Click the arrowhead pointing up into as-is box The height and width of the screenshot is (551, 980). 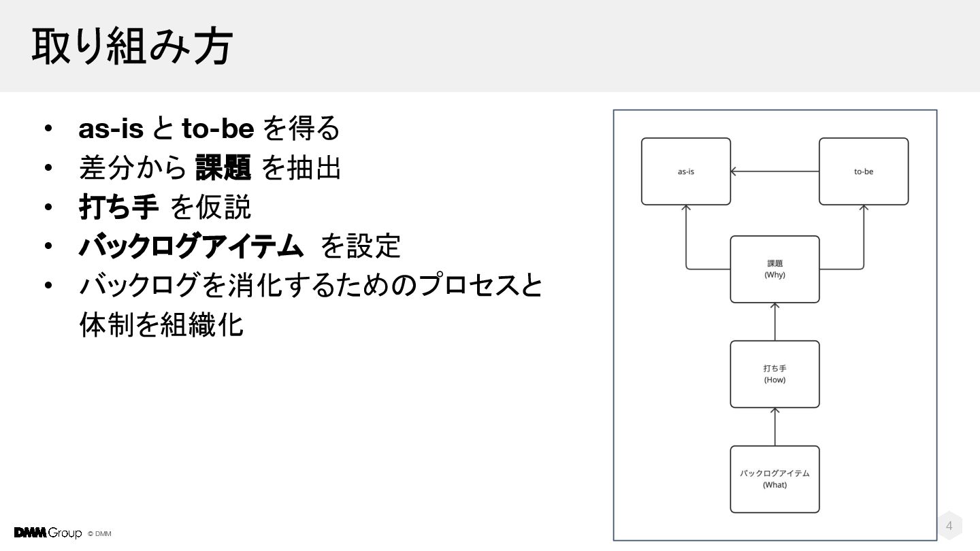[686, 208]
